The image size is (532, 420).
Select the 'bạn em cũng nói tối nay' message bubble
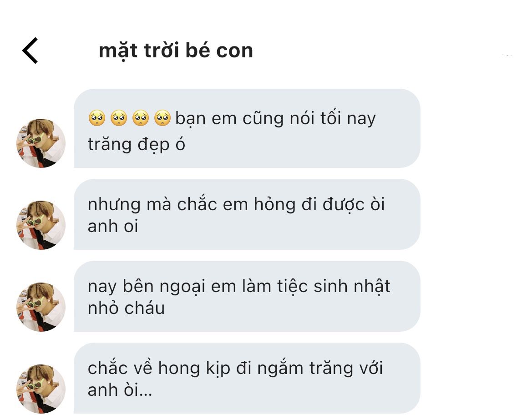click(x=247, y=128)
